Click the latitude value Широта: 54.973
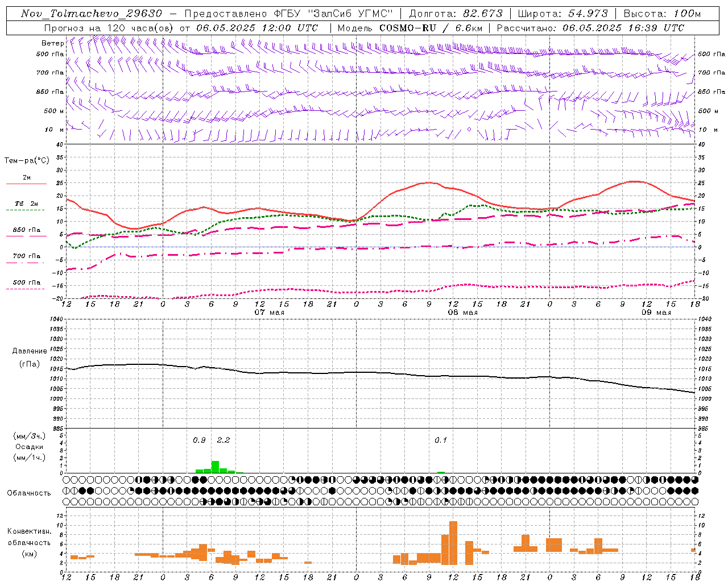The height and width of the screenshot is (582, 728). (563, 14)
